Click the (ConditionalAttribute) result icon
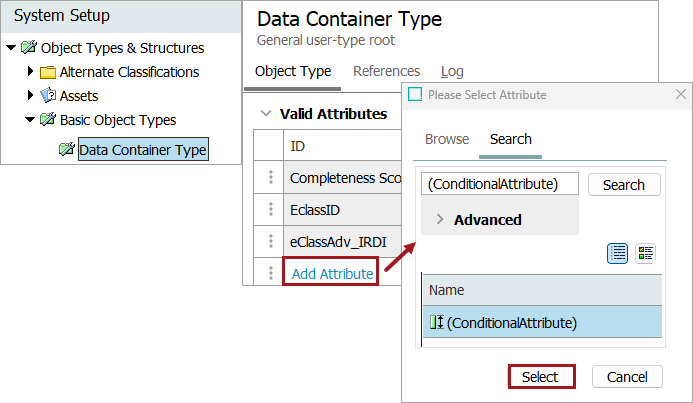The height and width of the screenshot is (403, 693). pos(436,322)
